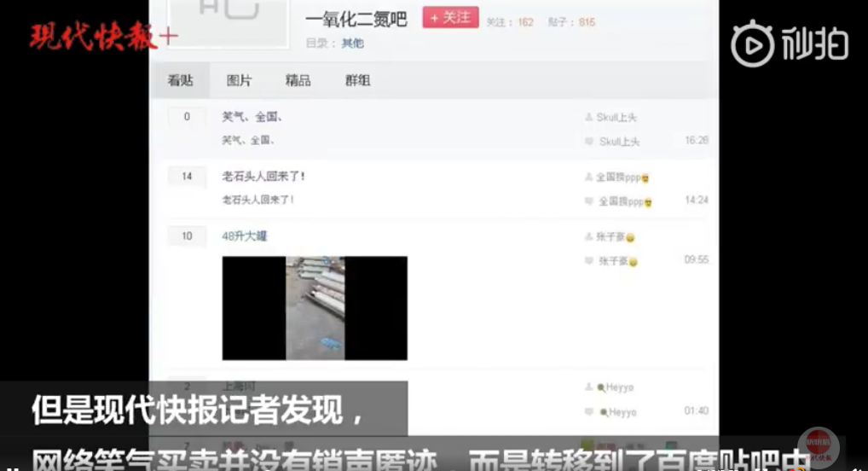The image size is (868, 471).
Task: Click author name Skull上头 beside person icon
Action: pos(616,118)
